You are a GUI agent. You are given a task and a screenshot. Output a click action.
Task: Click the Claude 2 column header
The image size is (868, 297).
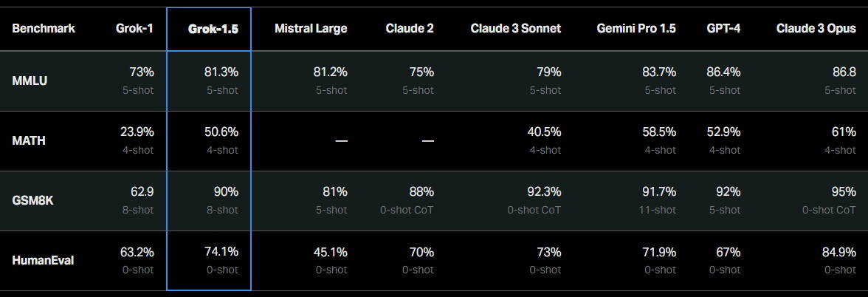coord(410,28)
